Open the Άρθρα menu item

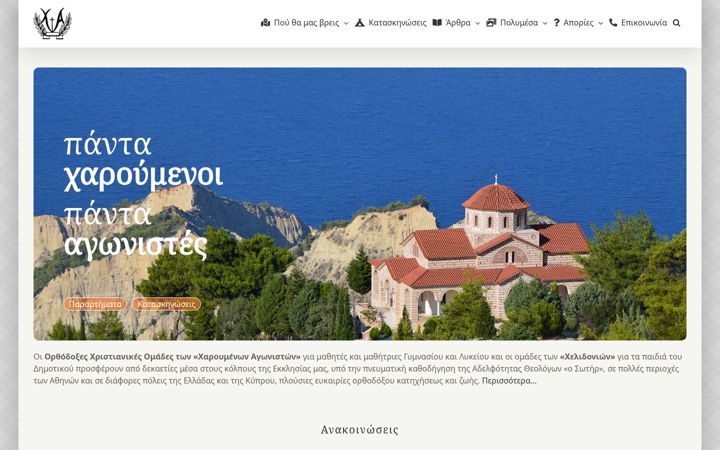pyautogui.click(x=458, y=22)
